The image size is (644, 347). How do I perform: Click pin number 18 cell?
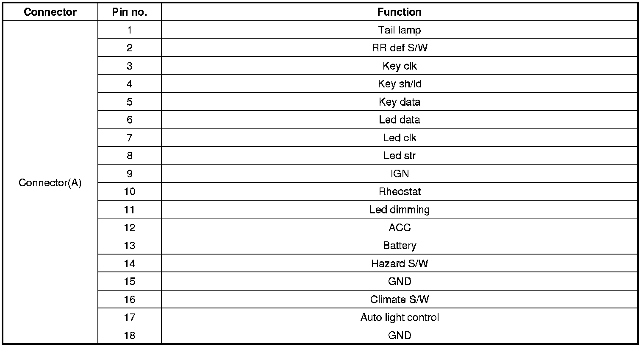129,336
